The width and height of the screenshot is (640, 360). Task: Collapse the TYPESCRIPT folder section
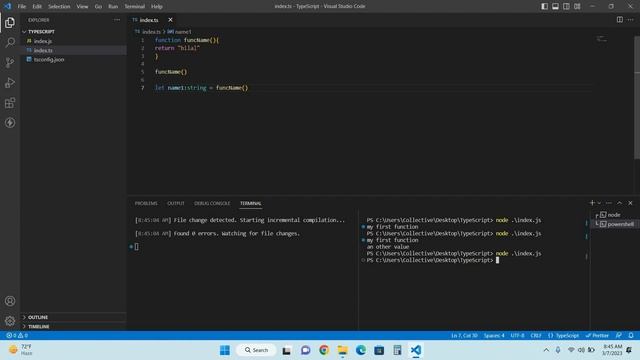73,31
